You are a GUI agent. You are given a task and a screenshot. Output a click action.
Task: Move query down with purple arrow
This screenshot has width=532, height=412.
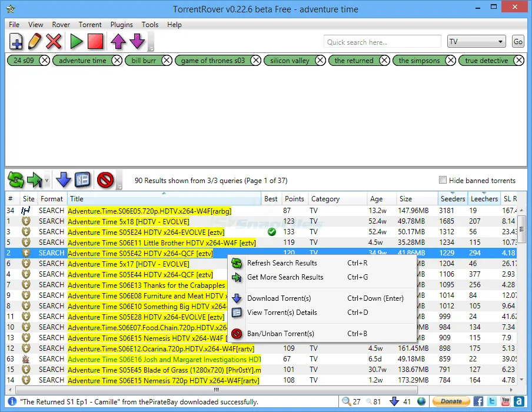point(137,41)
